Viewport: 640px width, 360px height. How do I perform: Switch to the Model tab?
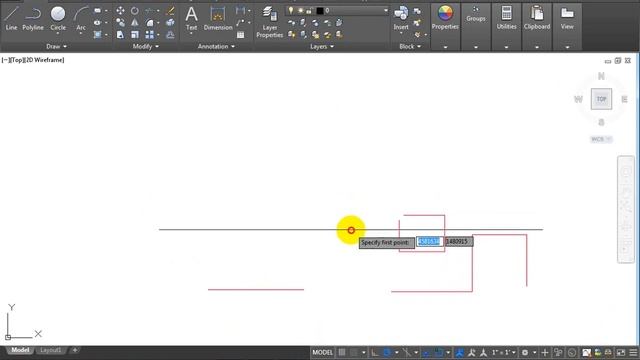tap(20, 350)
